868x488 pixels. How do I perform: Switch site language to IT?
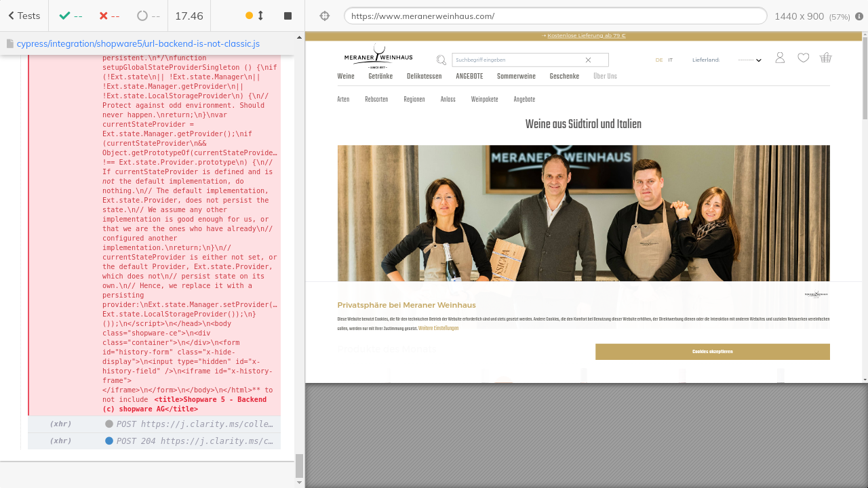click(670, 60)
